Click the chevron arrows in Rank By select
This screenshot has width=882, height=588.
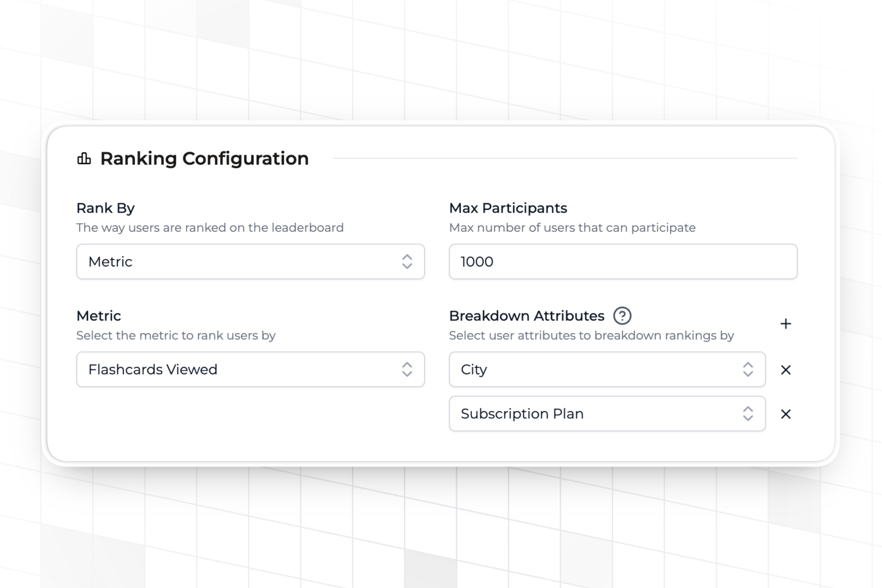[407, 261]
